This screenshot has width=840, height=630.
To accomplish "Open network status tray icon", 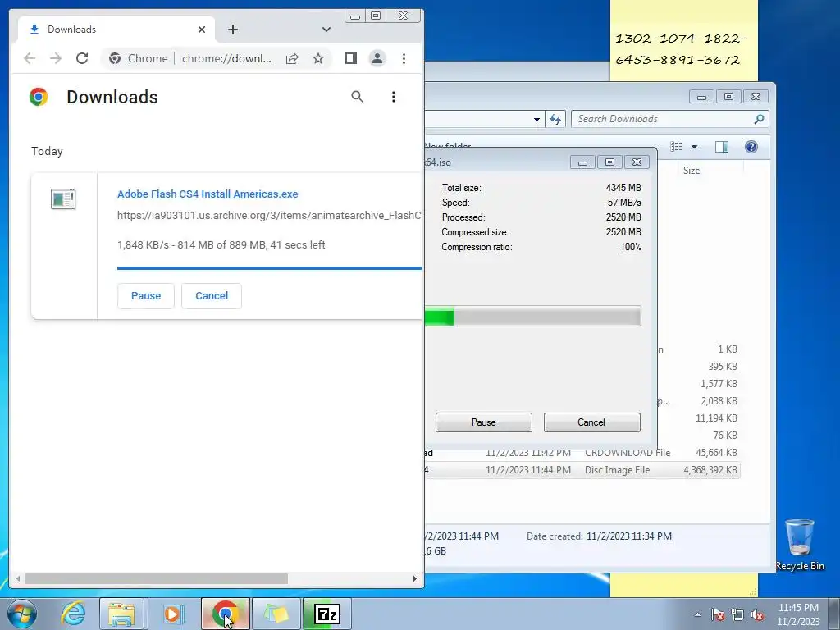I will click(x=737, y=614).
